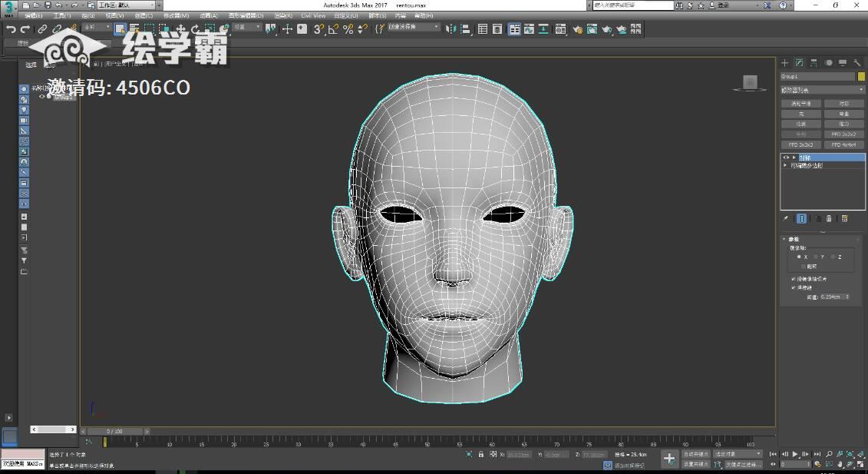Click the large Set Keys plus button
The width and height of the screenshot is (868, 474).
[x=669, y=459]
